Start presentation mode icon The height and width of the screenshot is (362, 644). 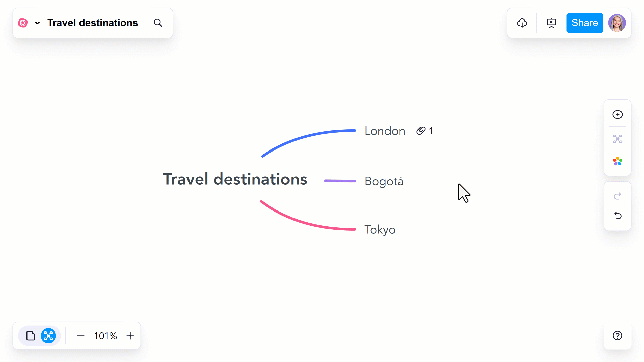pyautogui.click(x=551, y=23)
